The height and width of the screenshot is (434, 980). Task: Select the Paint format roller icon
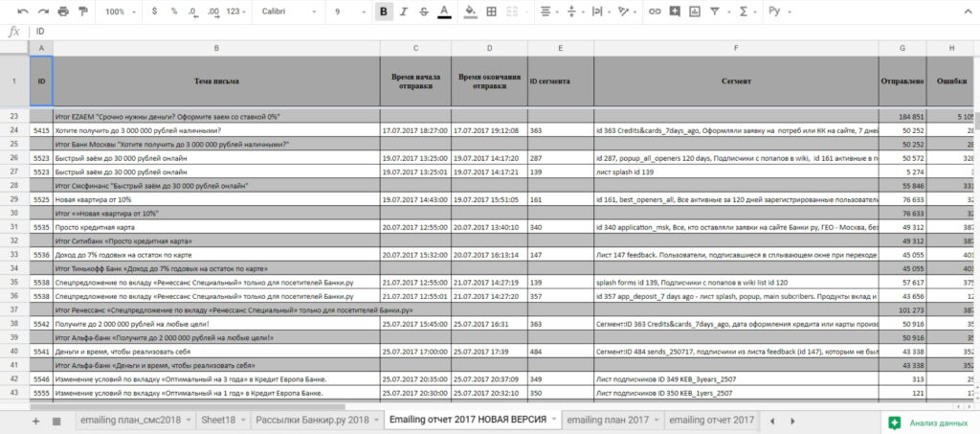point(83,11)
